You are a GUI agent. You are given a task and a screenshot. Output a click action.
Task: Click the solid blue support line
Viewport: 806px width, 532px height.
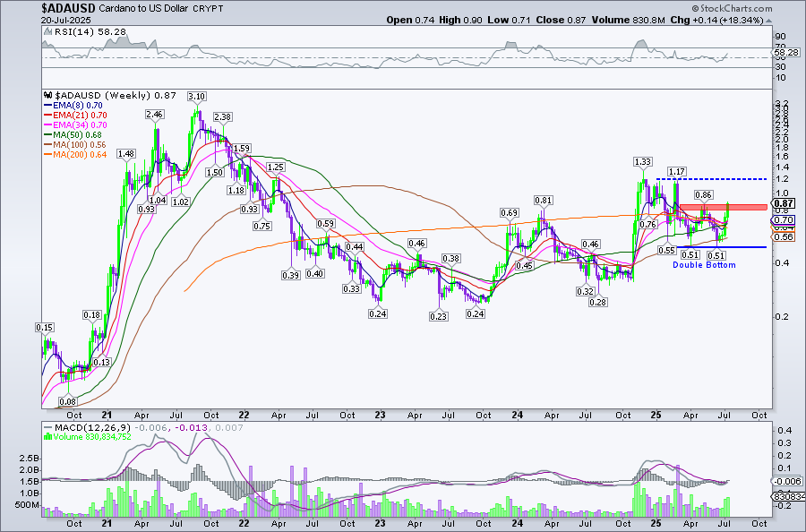tap(720, 247)
